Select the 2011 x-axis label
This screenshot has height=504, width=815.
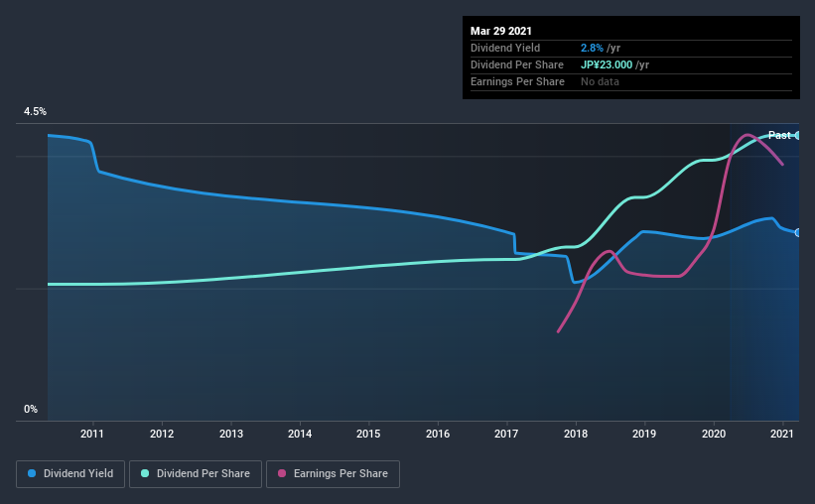[92, 434]
